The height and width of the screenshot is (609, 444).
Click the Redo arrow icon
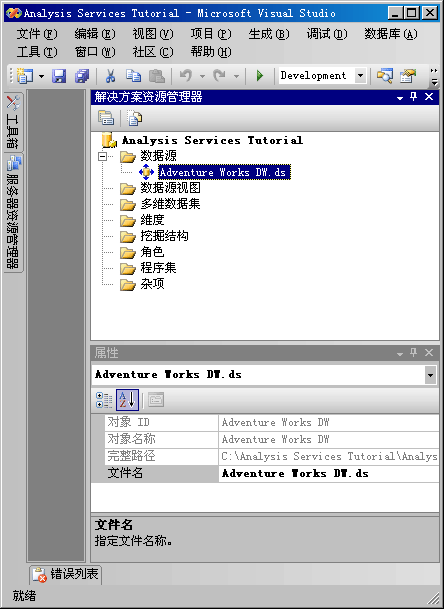coord(219,76)
